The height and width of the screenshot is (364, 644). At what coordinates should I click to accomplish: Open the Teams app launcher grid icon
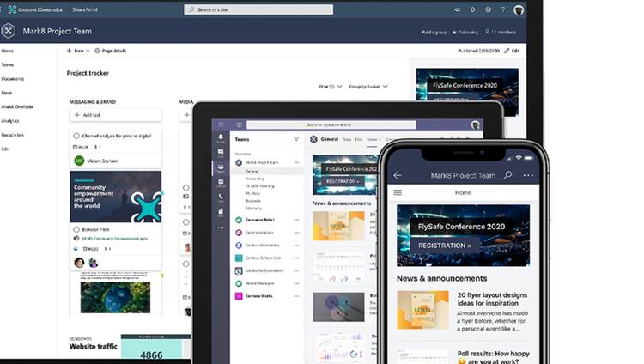221,124
